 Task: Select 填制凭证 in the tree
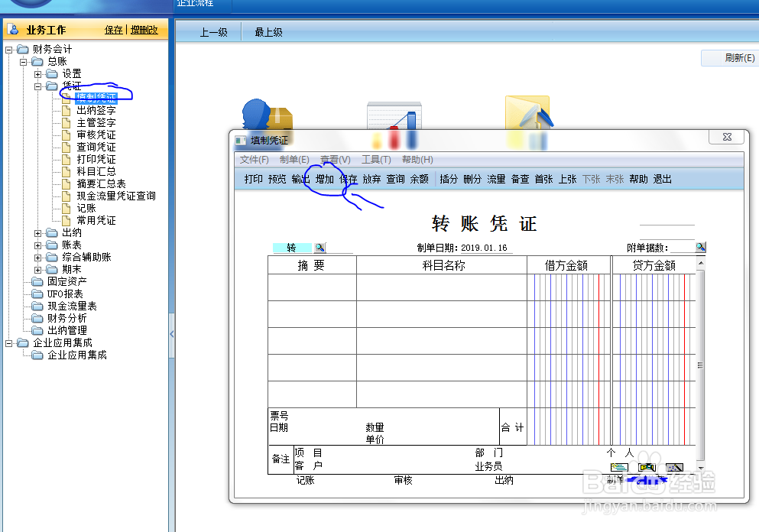pyautogui.click(x=96, y=98)
